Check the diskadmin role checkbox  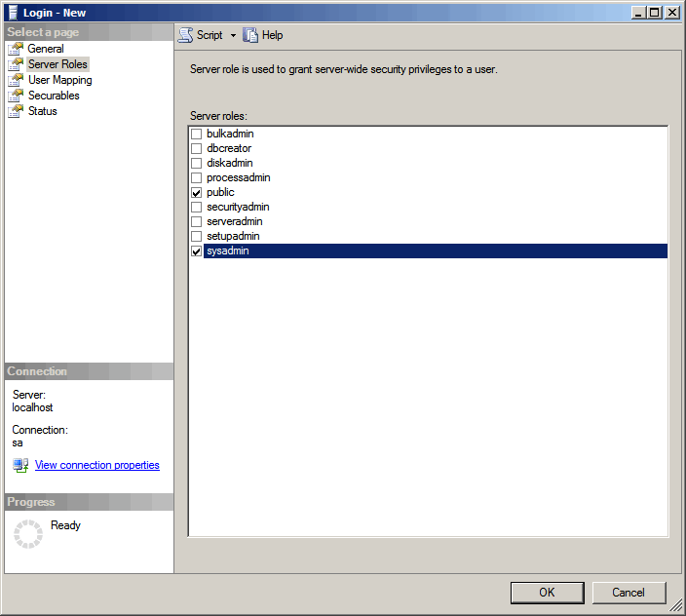(x=197, y=163)
